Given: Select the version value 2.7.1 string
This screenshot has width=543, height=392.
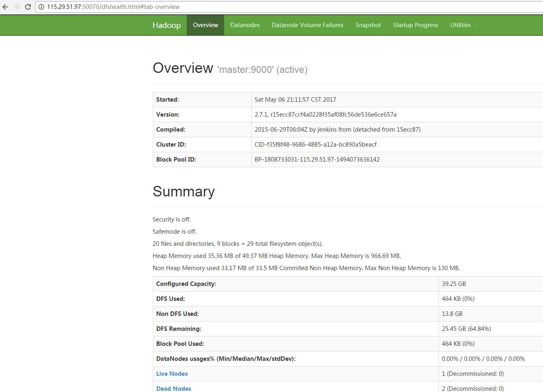Looking at the screenshot, I should (325, 115).
